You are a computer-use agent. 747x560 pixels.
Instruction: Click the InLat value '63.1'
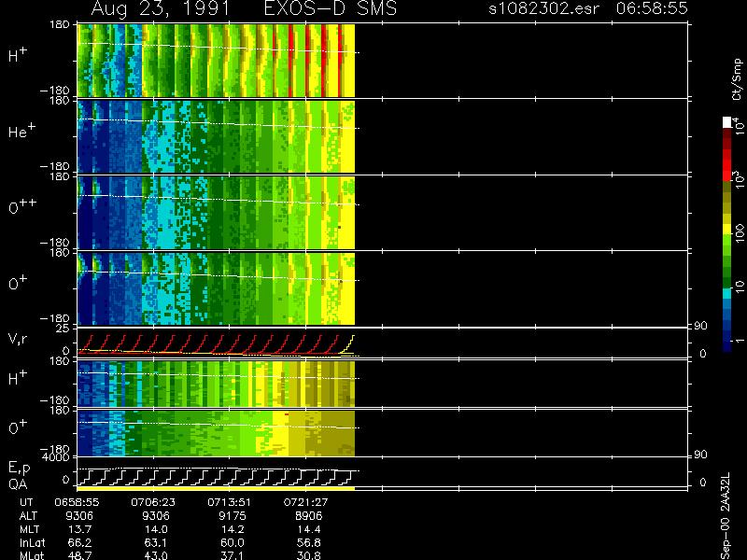click(156, 543)
